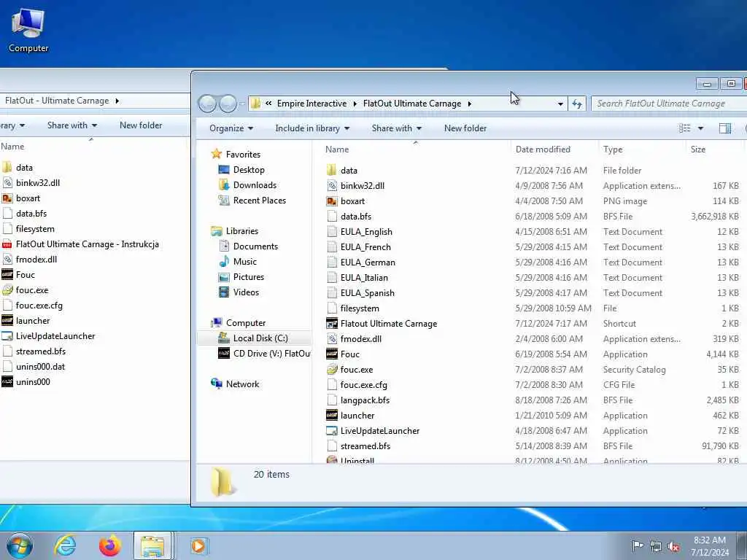The width and height of the screenshot is (747, 560).
Task: Select fmodex.dll icon in front window
Action: 332,338
